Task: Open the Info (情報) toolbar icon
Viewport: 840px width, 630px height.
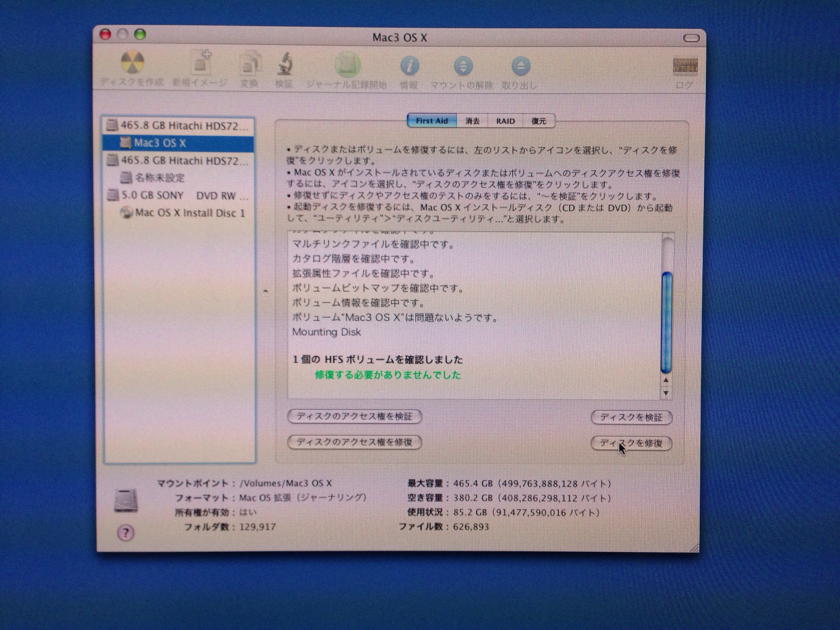Action: click(409, 66)
